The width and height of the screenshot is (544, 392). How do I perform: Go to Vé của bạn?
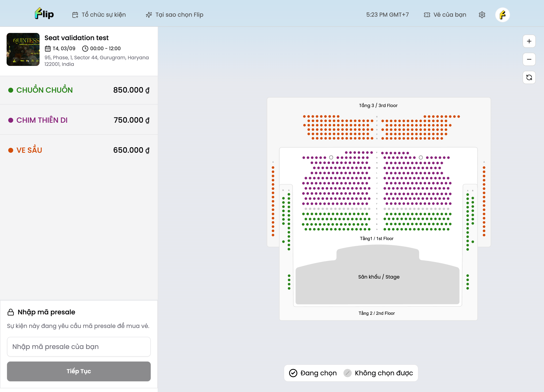[445, 15]
